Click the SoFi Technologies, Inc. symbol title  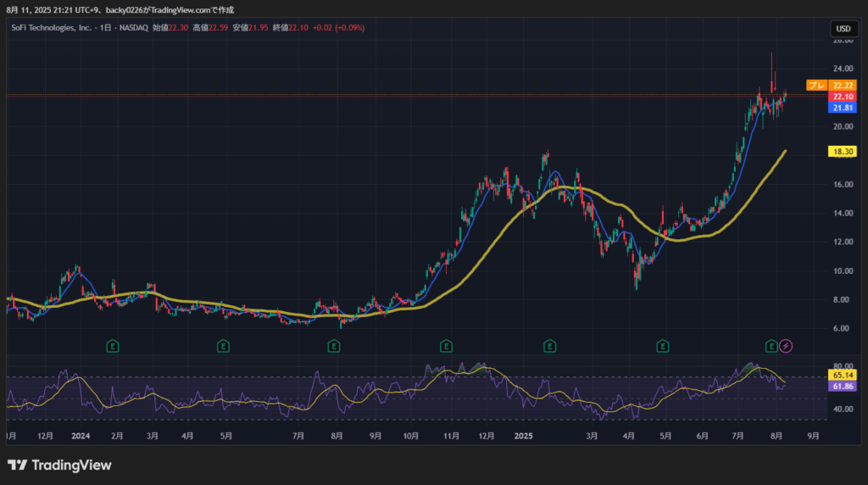click(x=52, y=28)
